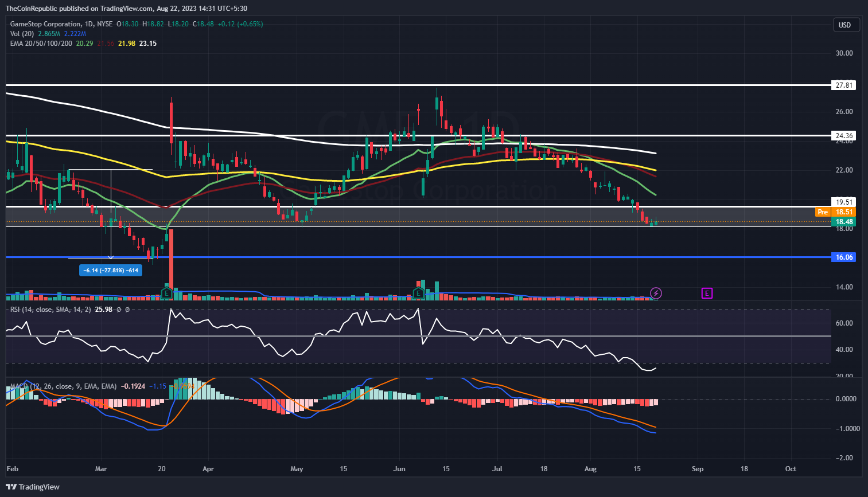Click the earnings E marker near March 20
Viewport: 868px width, 497px height.
(x=166, y=293)
